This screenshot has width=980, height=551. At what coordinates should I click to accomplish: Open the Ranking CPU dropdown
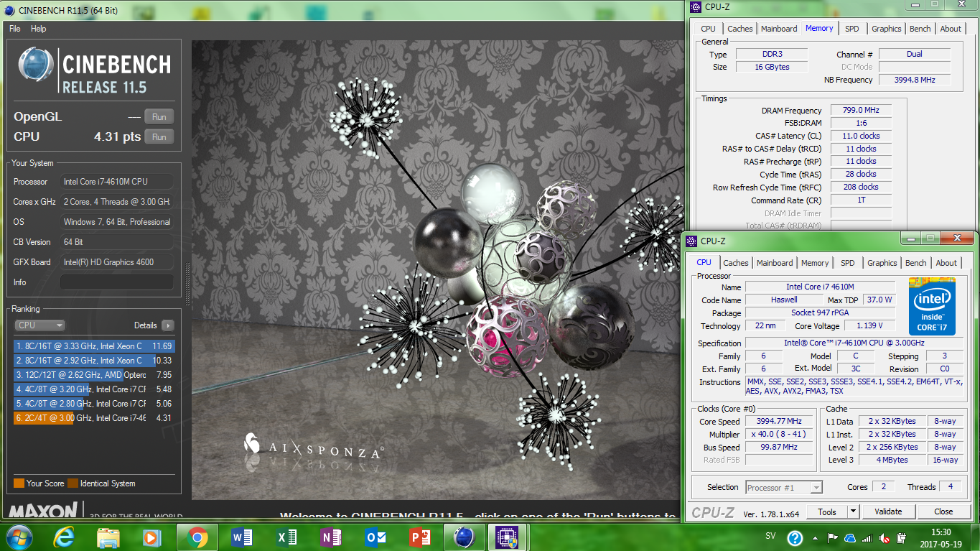click(x=39, y=325)
